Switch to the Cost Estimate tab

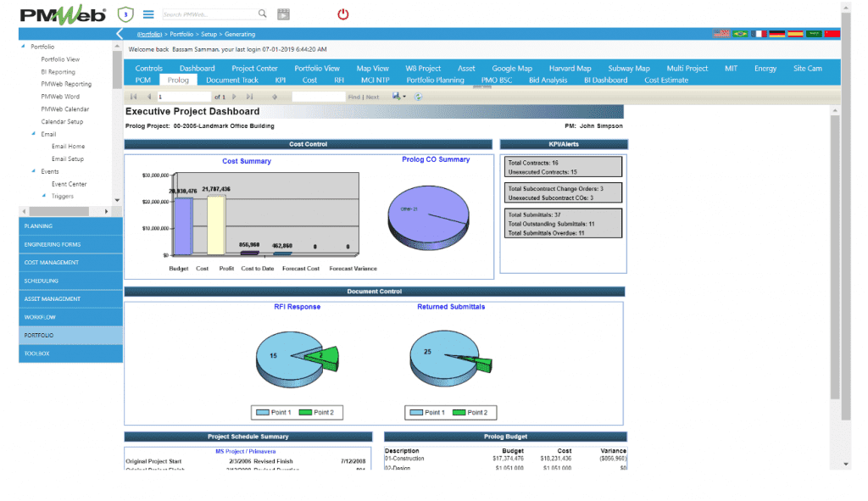(666, 80)
